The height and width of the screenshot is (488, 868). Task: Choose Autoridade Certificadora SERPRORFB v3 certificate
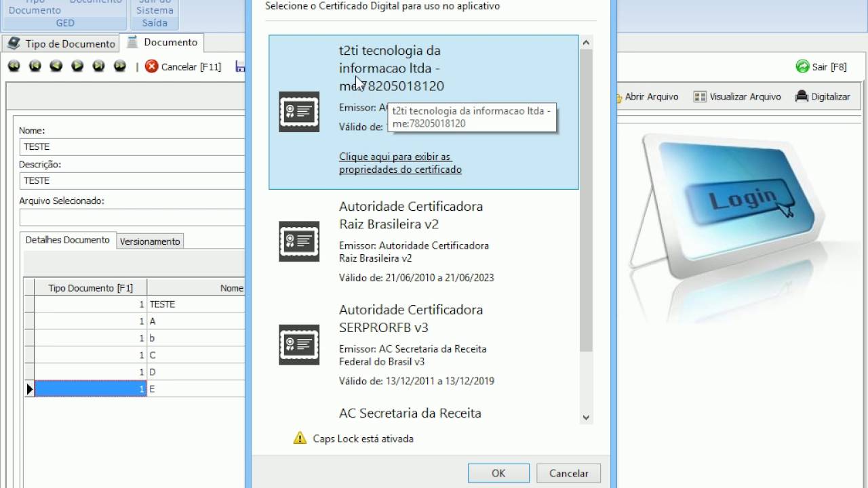pyautogui.click(x=424, y=345)
